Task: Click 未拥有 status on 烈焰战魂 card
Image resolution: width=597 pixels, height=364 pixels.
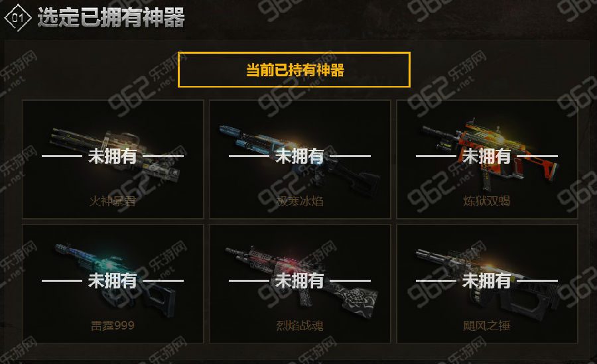Action: pyautogui.click(x=300, y=281)
